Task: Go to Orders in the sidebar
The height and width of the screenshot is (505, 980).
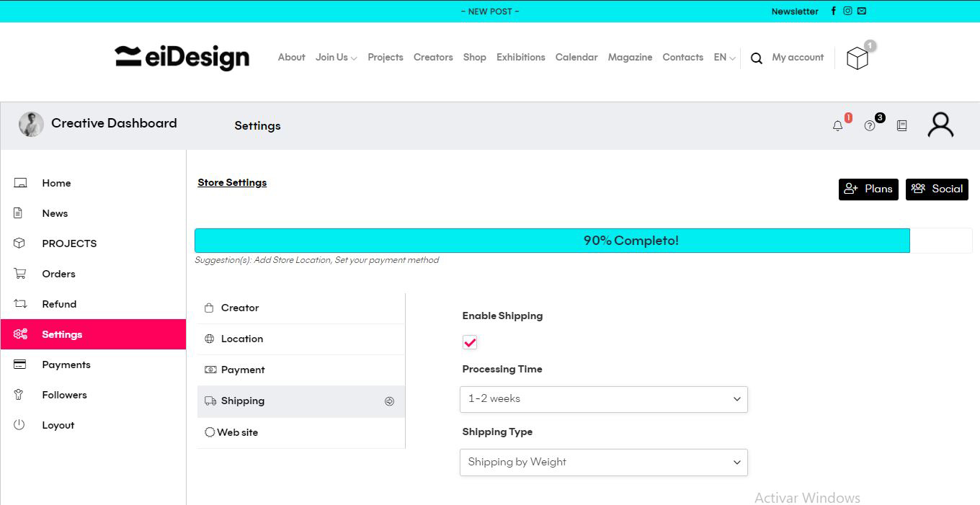Action: 58,274
